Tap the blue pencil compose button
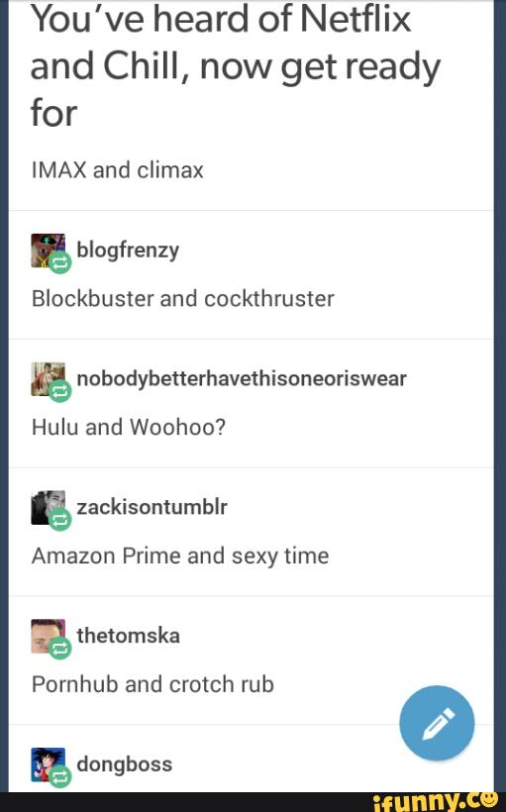 click(437, 723)
